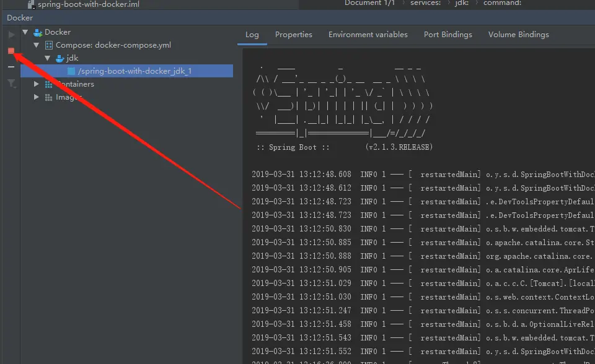595x364 pixels.
Task: Collapse the Compose: docker-compose.yml node
Action: 36,45
